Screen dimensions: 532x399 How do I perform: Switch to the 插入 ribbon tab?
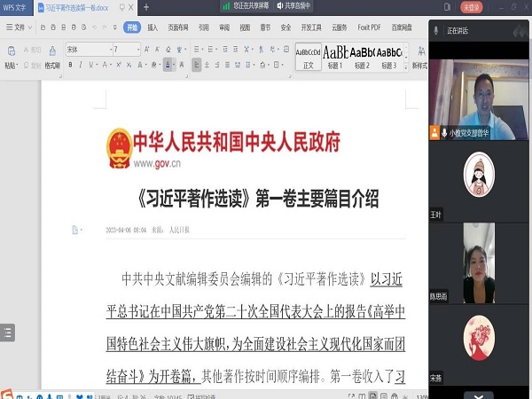tap(153, 27)
